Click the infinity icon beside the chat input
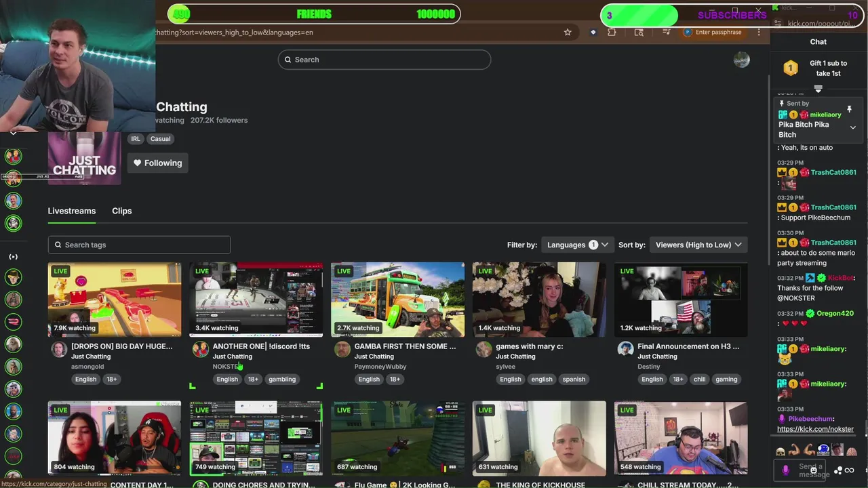 coord(850,470)
